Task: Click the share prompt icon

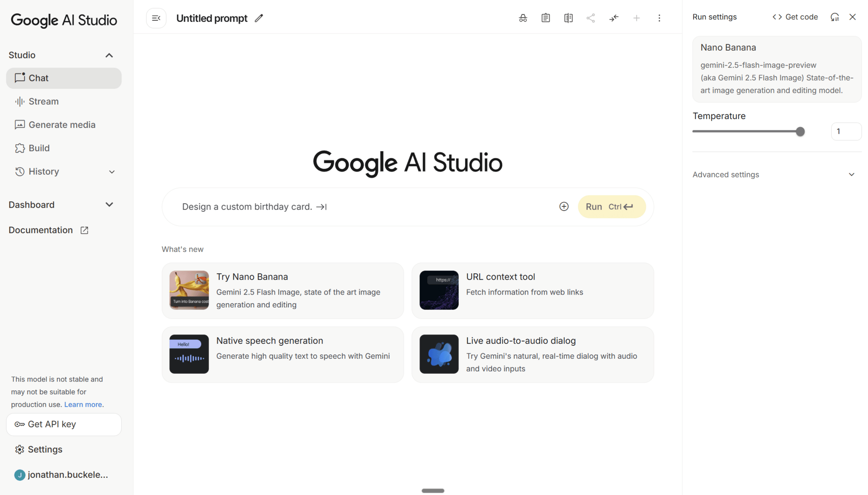Action: [591, 18]
